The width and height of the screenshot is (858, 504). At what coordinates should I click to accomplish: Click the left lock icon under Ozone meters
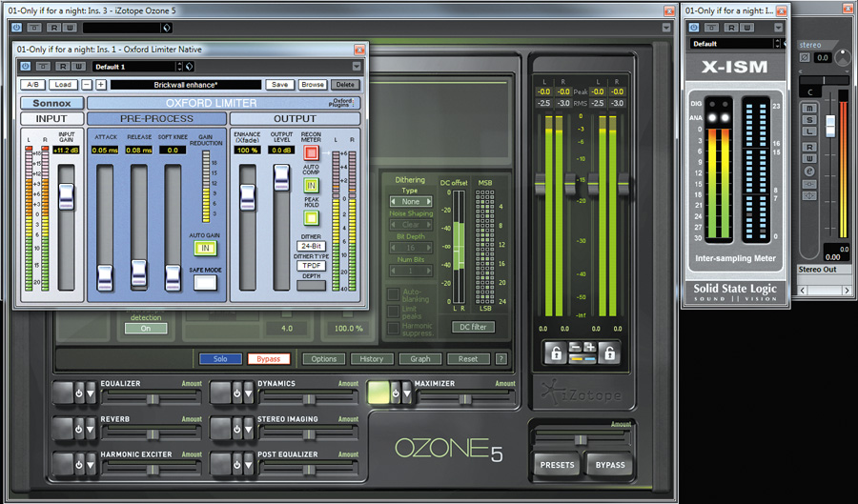(555, 353)
